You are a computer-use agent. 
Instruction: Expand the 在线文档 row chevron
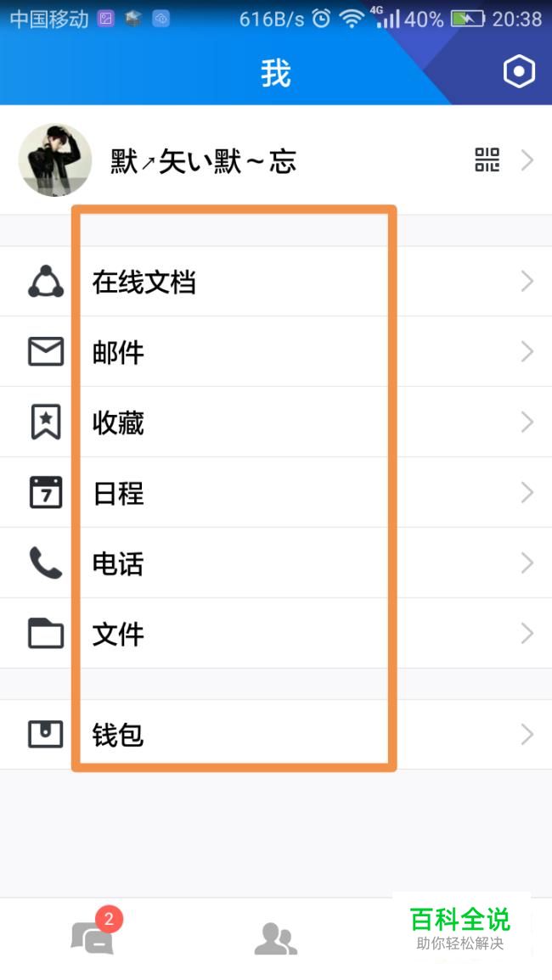click(527, 281)
